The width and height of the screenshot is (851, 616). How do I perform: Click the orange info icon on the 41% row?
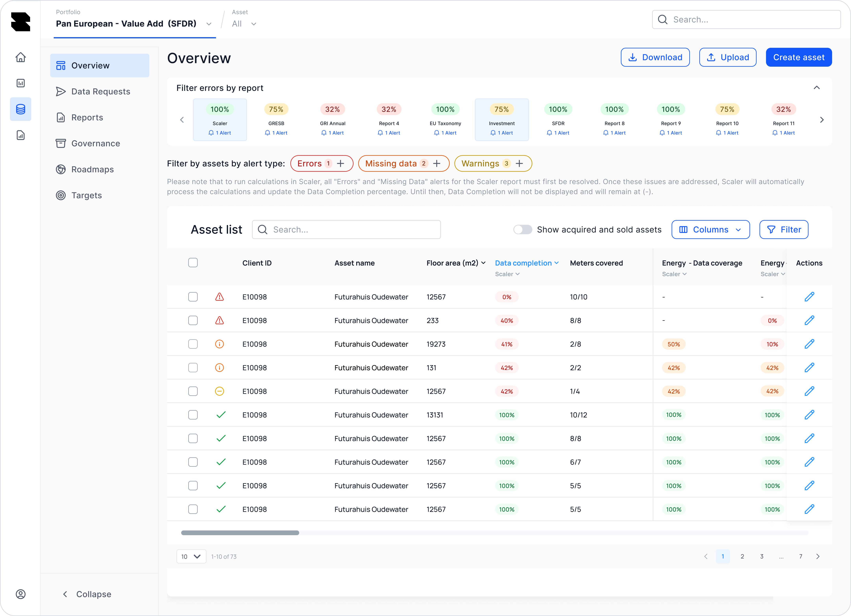point(220,344)
